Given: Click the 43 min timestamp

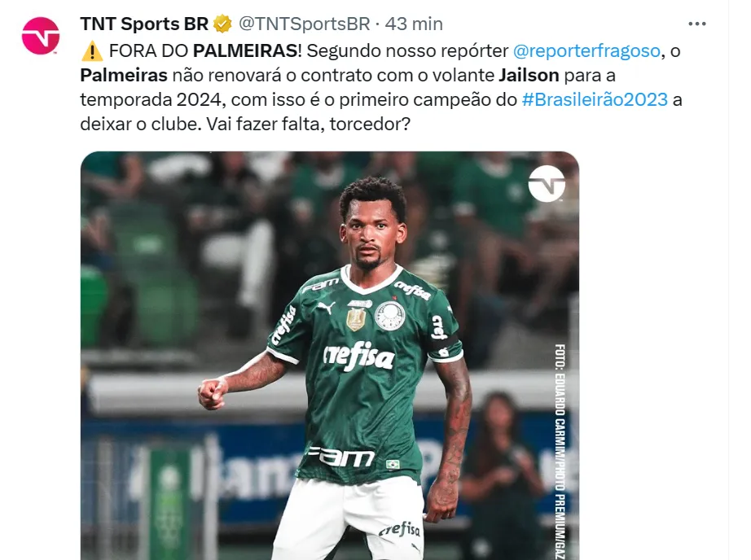Looking at the screenshot, I should [x=414, y=24].
